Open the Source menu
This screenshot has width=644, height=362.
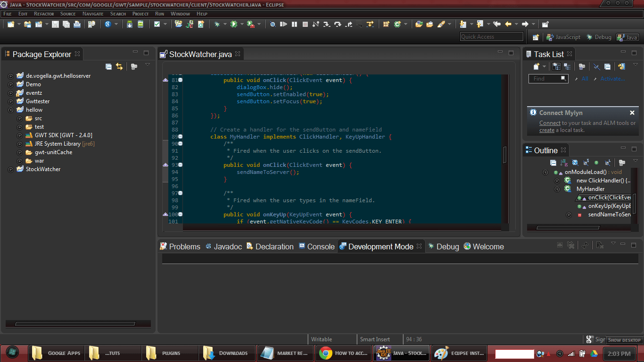point(68,14)
